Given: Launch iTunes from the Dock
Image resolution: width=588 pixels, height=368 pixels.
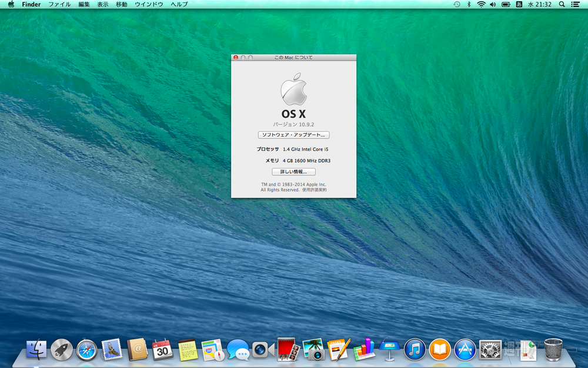Looking at the screenshot, I should 415,350.
